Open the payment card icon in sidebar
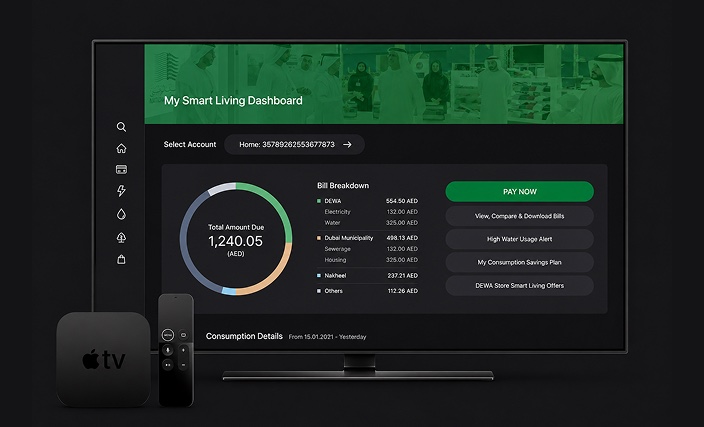Viewport: 704px width, 427px height. (121, 169)
